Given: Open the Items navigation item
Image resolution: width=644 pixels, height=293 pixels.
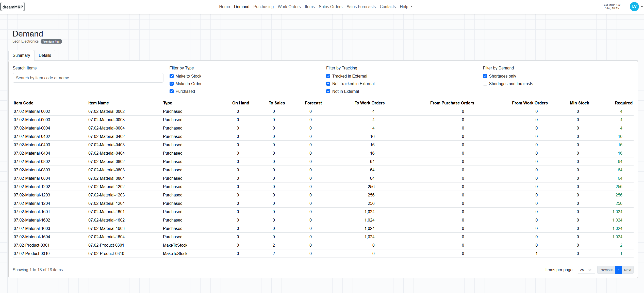Looking at the screenshot, I should (x=310, y=7).
